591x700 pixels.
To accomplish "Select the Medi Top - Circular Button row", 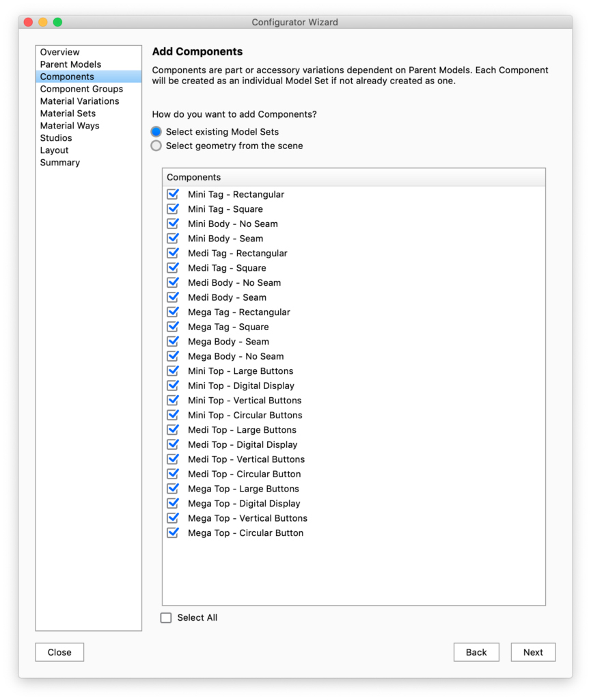I will pyautogui.click(x=245, y=474).
